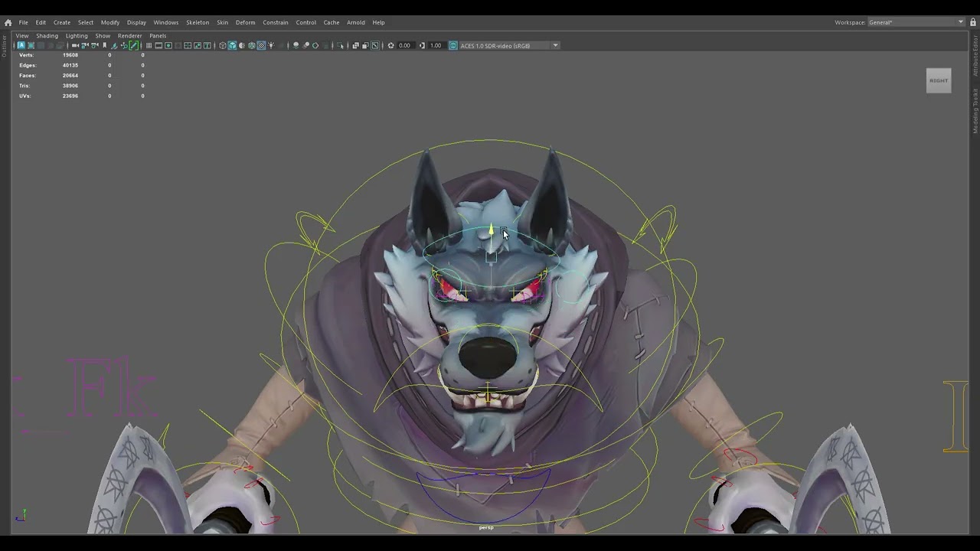Image resolution: width=980 pixels, height=551 pixels.
Task: Open the Edit menu
Action: pyautogui.click(x=41, y=22)
